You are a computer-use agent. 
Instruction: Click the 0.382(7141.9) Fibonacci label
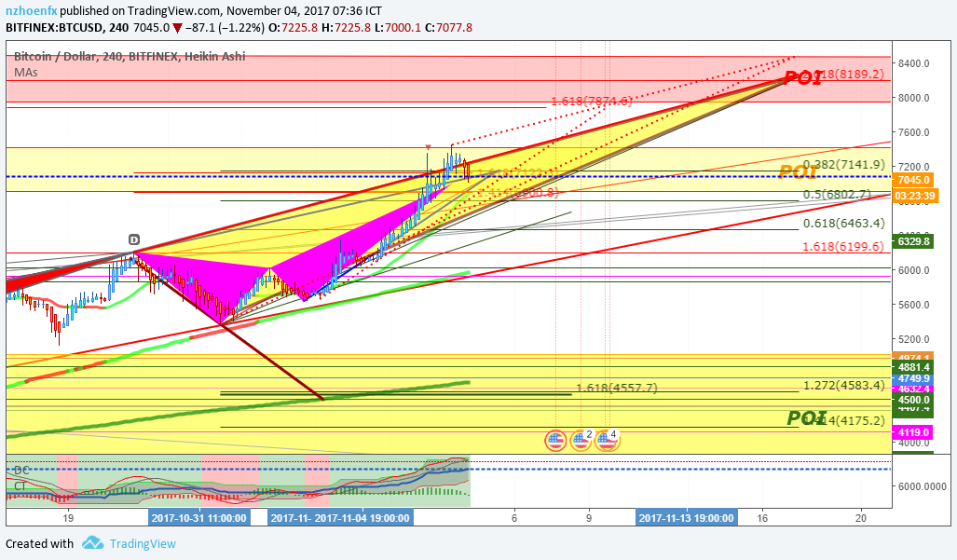point(843,165)
